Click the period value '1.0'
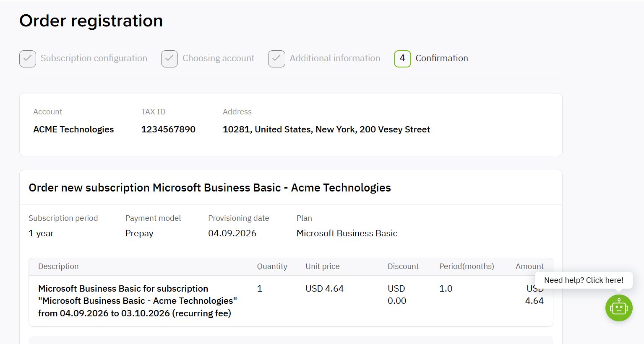This screenshot has height=344, width=644. [446, 289]
